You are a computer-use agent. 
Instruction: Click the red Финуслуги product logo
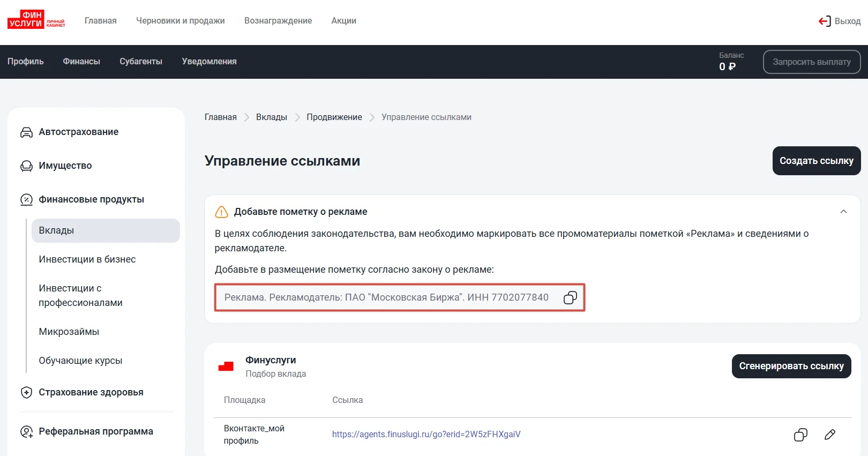pyautogui.click(x=226, y=367)
